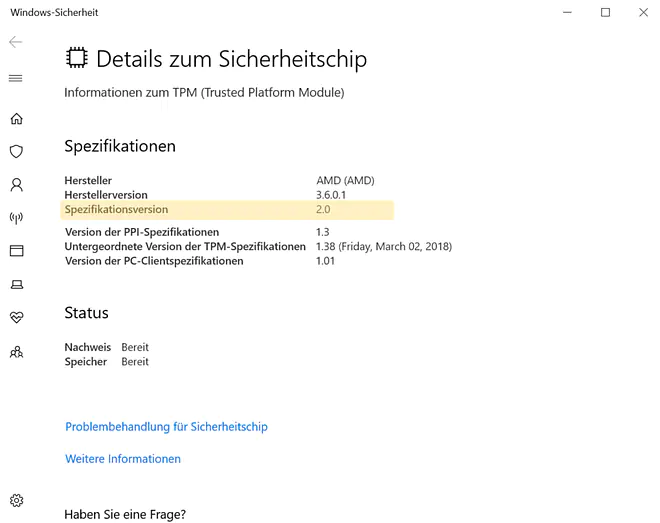Select the 'Nachweis' status label
This screenshot has height=523, width=660.
88,347
